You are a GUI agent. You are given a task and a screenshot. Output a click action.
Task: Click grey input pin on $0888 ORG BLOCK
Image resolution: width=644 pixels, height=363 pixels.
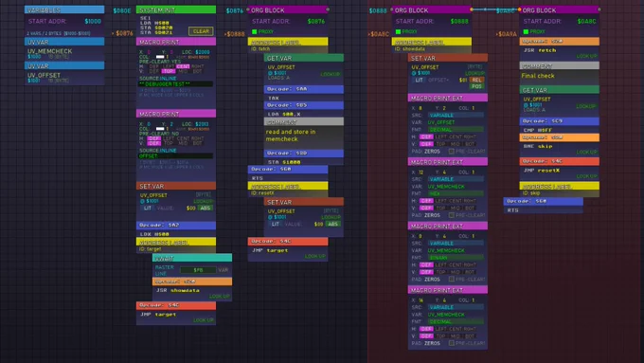tap(392, 9)
